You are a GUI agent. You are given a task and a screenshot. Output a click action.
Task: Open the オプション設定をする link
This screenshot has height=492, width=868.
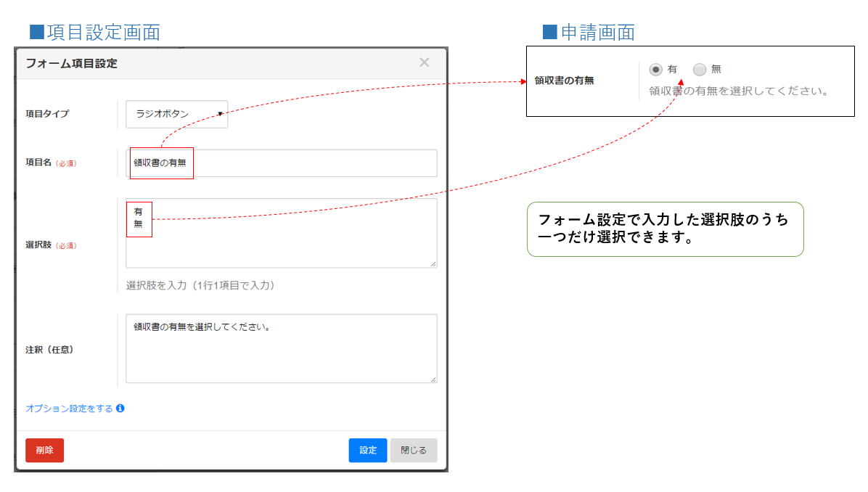(x=69, y=409)
